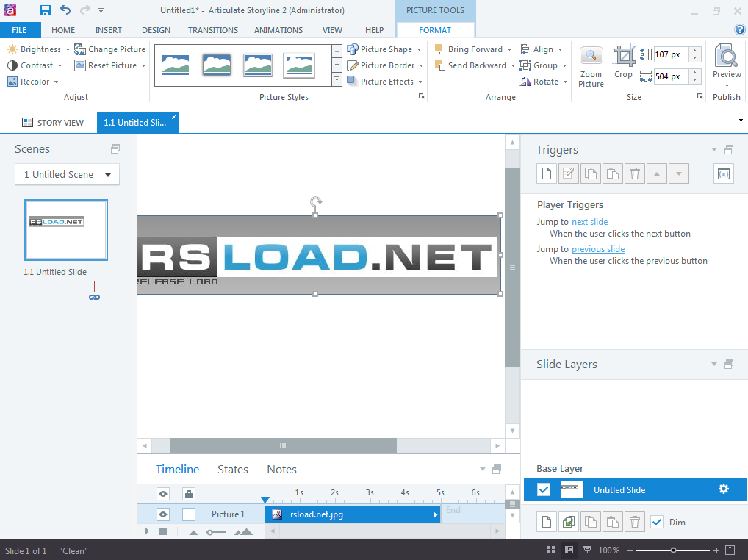Switch to the INSERT ribbon tab
The width and height of the screenshot is (748, 560).
(108, 30)
